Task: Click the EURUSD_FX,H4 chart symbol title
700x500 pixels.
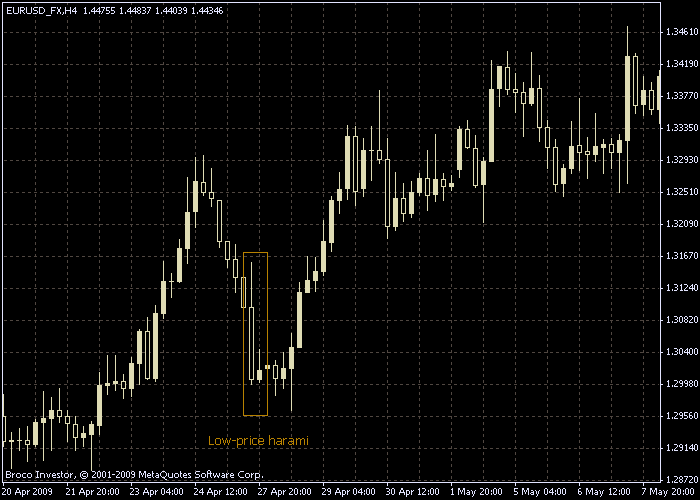Action: (x=42, y=11)
